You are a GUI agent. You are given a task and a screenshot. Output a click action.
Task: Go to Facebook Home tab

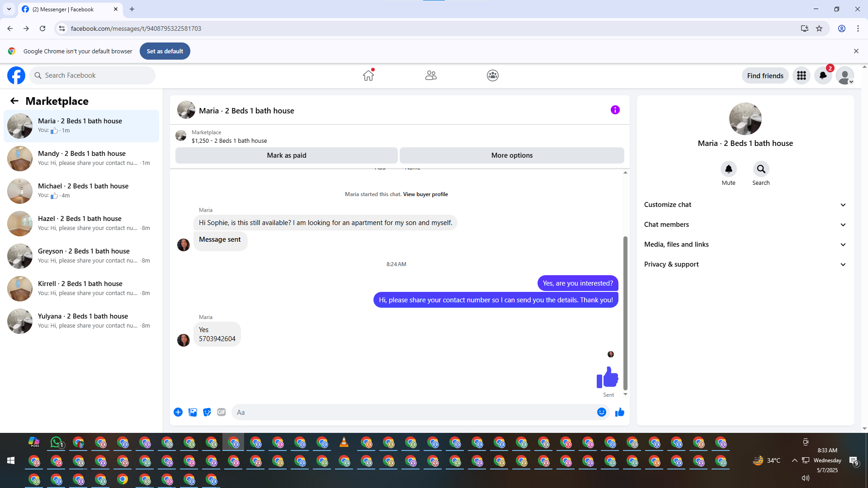pos(368,75)
